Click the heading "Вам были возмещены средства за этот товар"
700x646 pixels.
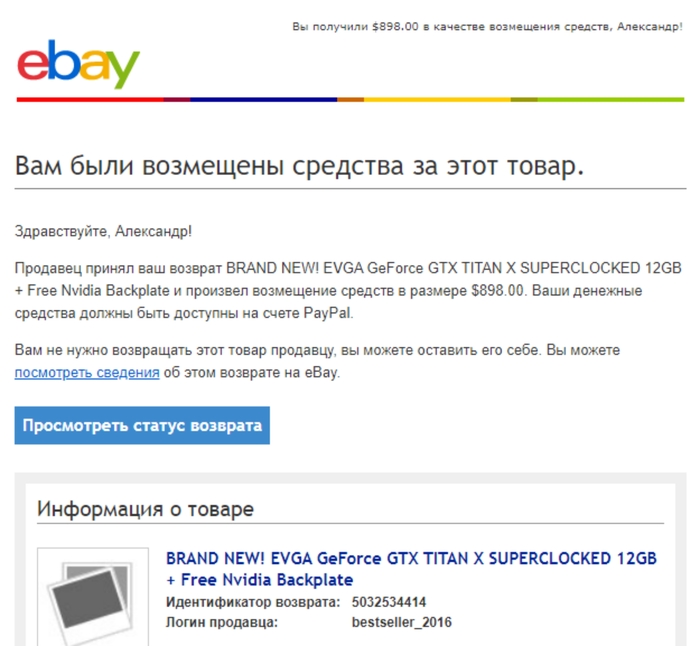click(x=300, y=166)
